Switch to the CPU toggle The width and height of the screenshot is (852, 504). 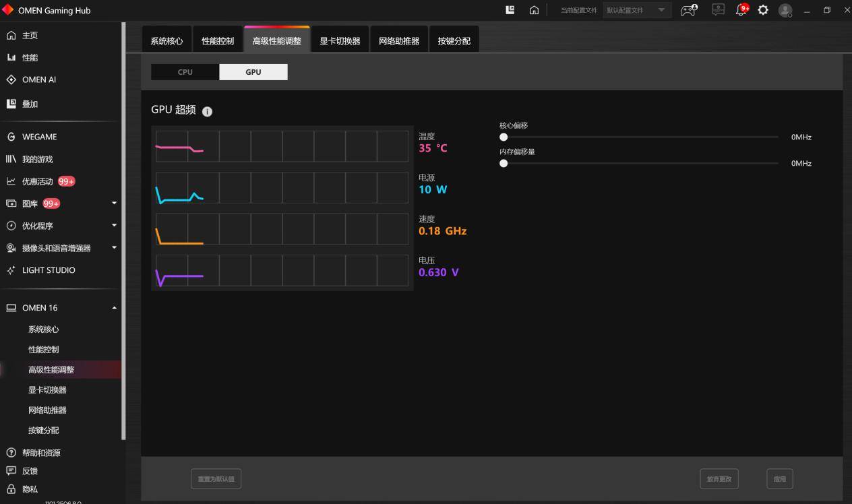[x=185, y=72]
